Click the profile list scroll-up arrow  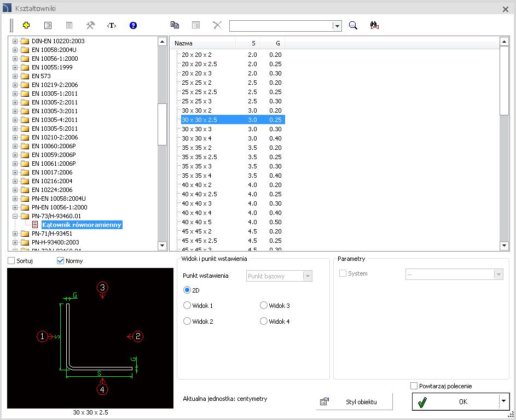point(504,42)
